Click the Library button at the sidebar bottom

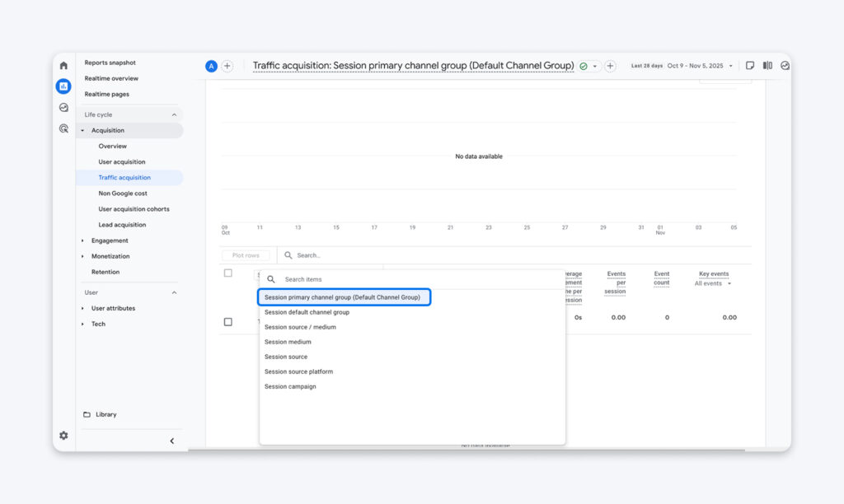coord(107,414)
